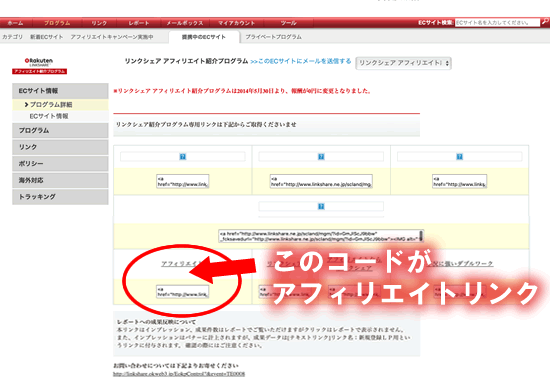Expand the ECサイト情報 sidebar header
The image size is (550, 379).
pyautogui.click(x=60, y=91)
